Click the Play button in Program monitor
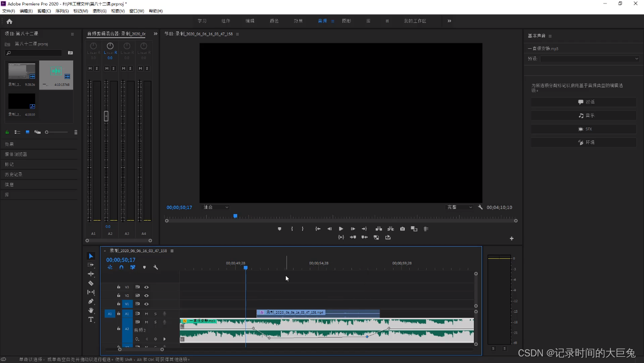 (341, 229)
